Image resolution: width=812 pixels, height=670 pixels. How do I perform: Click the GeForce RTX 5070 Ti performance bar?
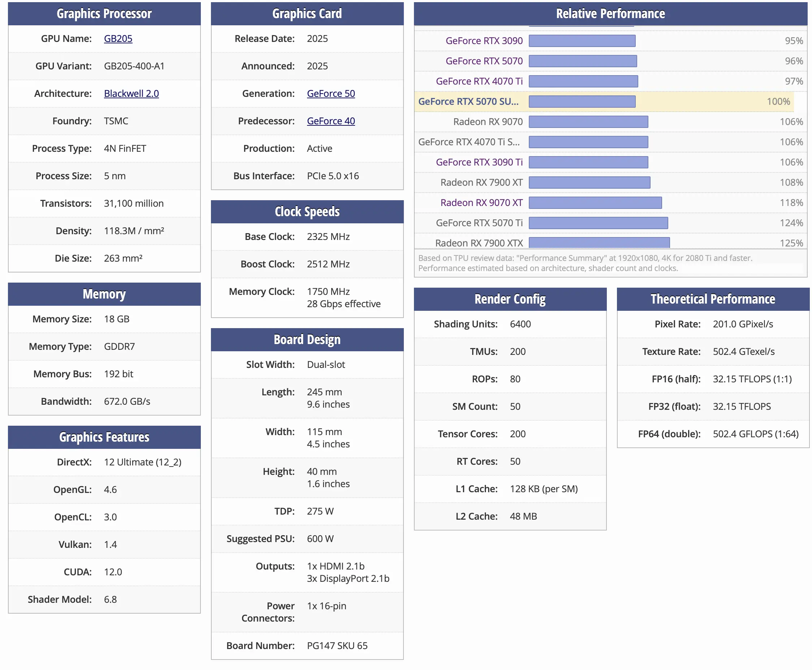tap(598, 223)
